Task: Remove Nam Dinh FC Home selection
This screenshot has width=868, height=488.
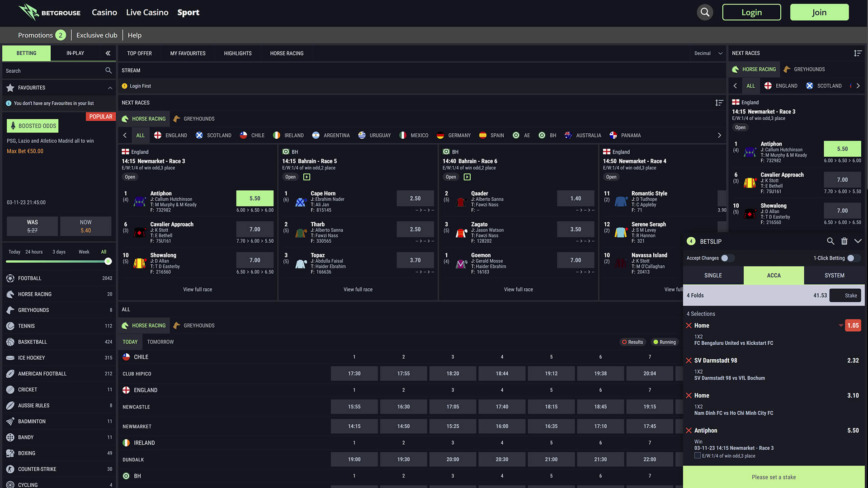Action: coord(689,396)
